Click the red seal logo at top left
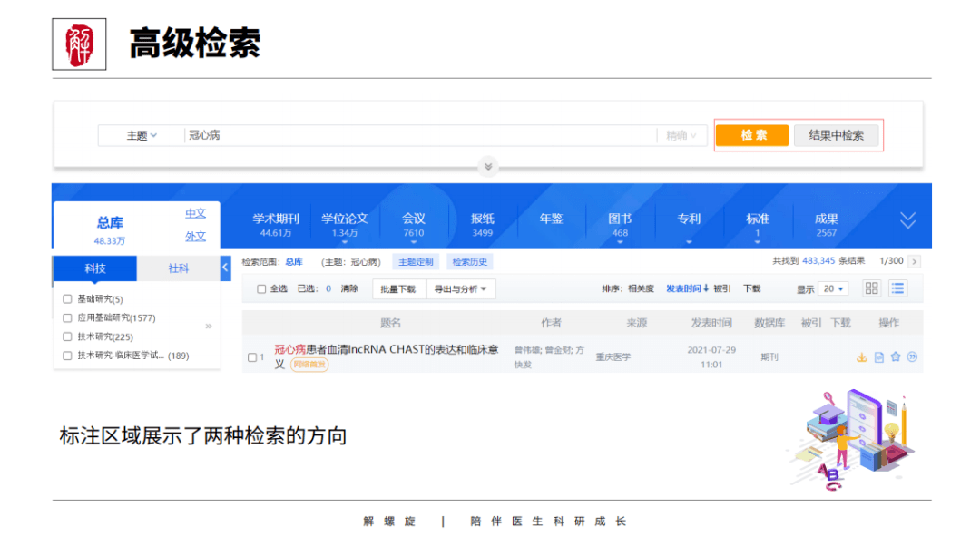This screenshot has height=546, width=980. tap(79, 44)
